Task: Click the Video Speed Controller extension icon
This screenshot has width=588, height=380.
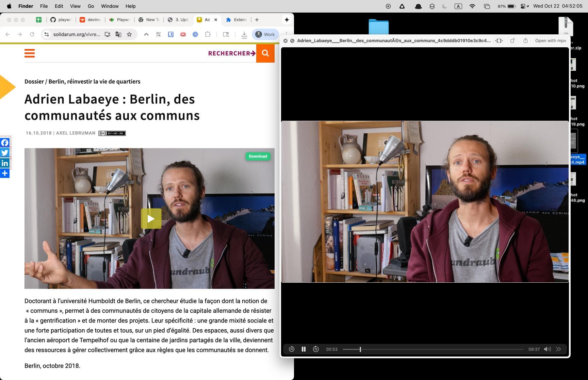Action: tap(183, 34)
